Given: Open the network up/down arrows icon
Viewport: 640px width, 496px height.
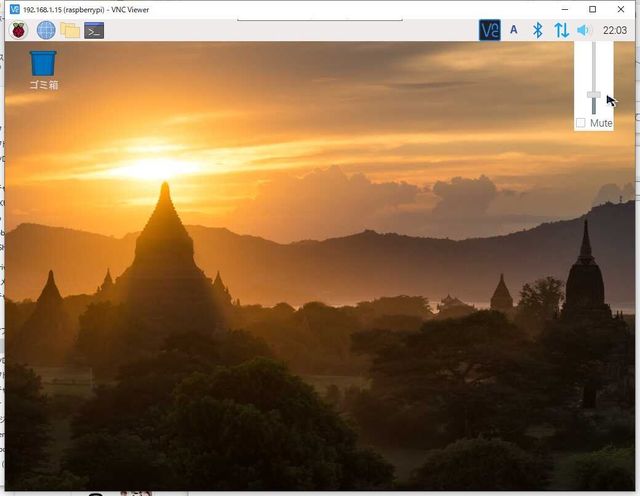Looking at the screenshot, I should (x=562, y=31).
